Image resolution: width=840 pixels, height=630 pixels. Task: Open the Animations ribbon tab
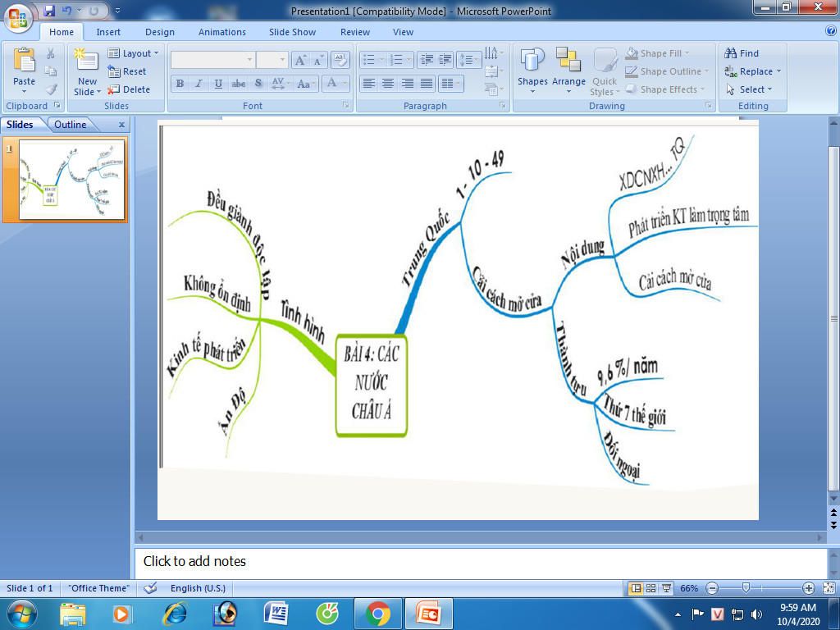tap(221, 32)
